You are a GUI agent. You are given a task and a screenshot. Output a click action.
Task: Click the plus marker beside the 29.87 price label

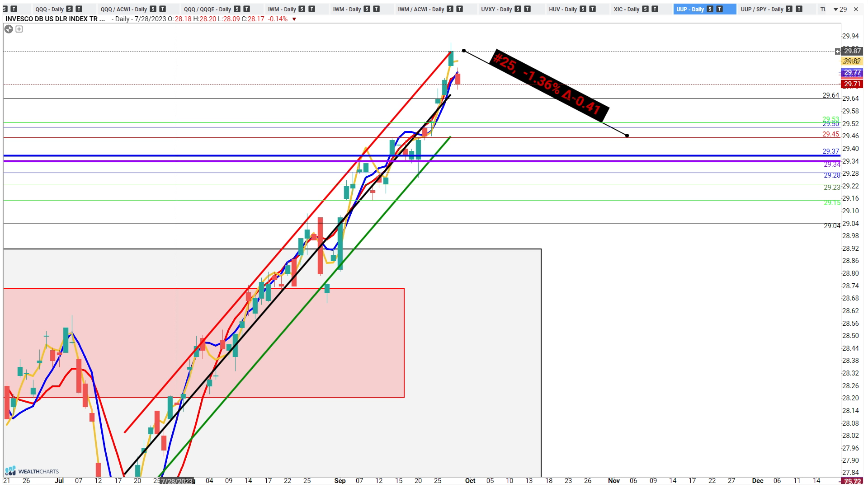(x=838, y=52)
